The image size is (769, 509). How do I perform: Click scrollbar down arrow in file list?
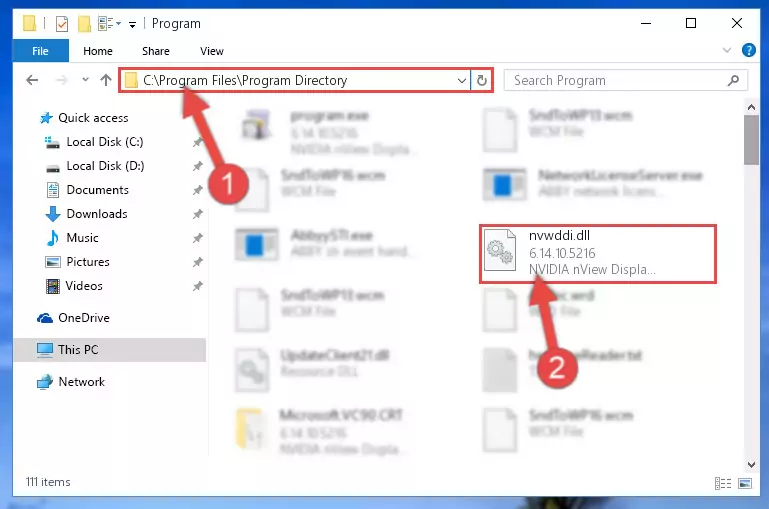[x=751, y=464]
